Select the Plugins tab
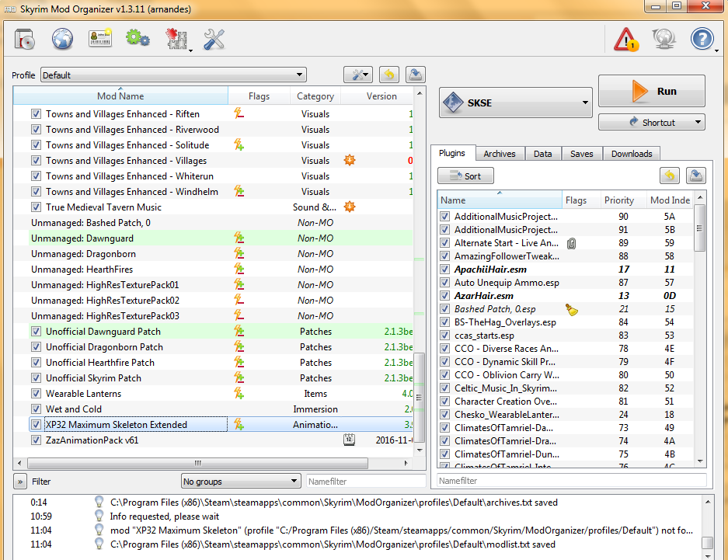728x560 pixels. click(x=451, y=153)
